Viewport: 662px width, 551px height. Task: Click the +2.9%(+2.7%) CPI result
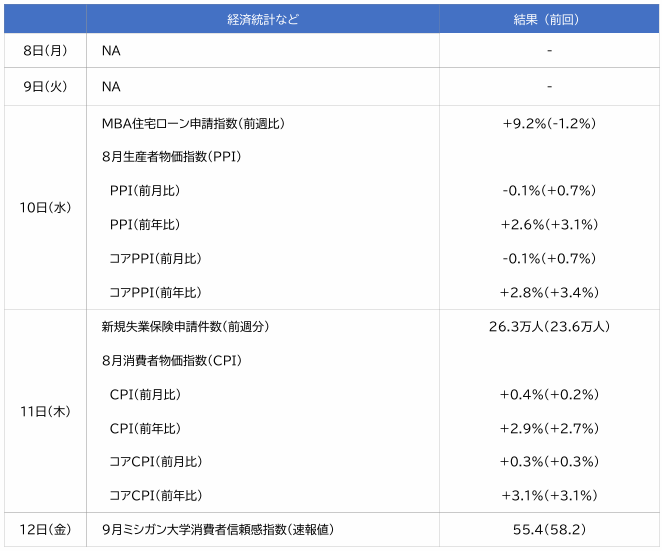pos(549,429)
